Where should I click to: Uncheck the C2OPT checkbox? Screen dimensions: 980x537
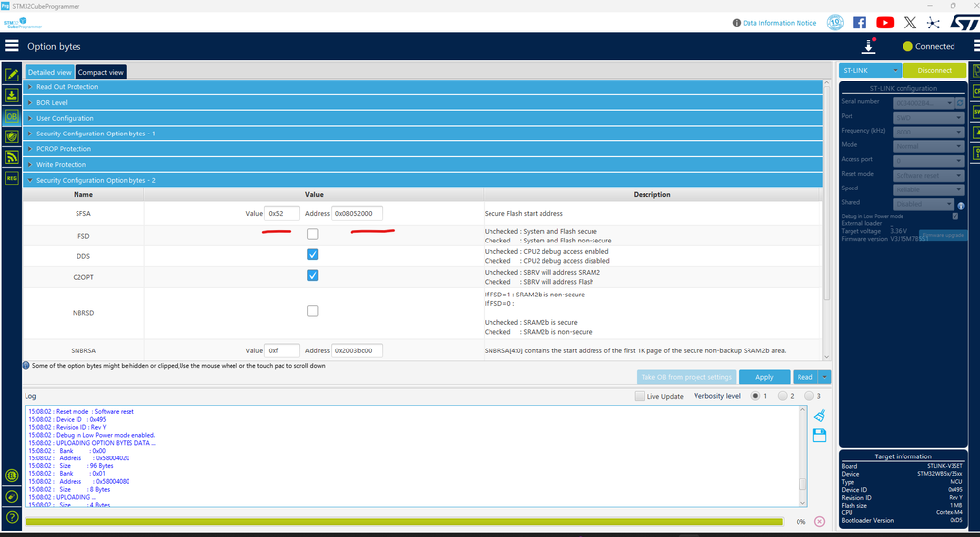313,275
